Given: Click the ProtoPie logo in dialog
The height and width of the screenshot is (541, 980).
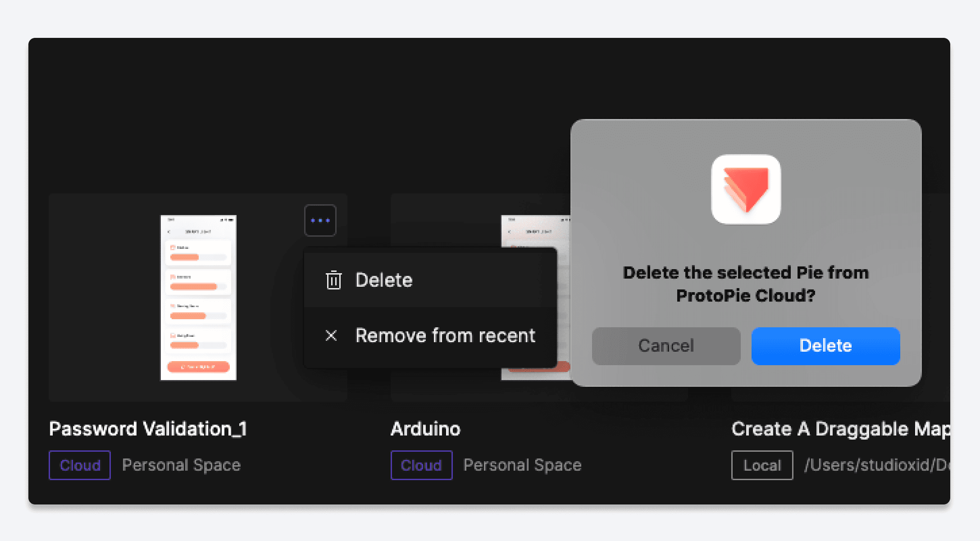Looking at the screenshot, I should [x=746, y=189].
